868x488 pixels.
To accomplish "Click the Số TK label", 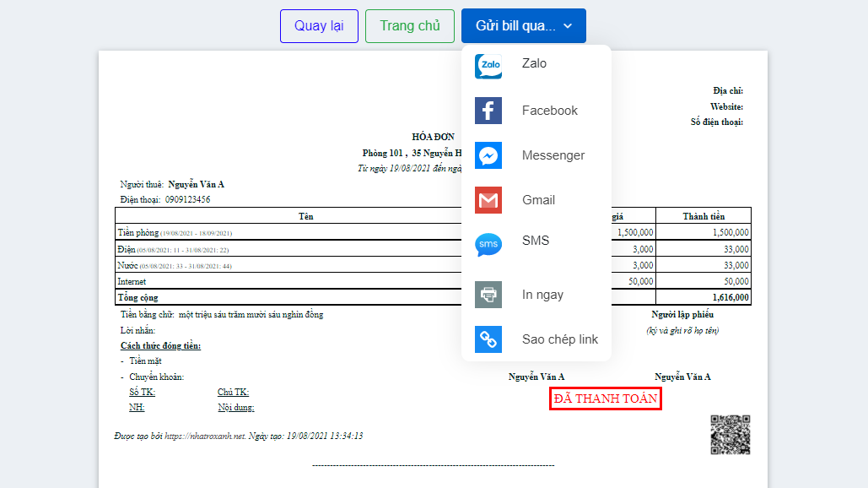I will pyautogui.click(x=143, y=392).
